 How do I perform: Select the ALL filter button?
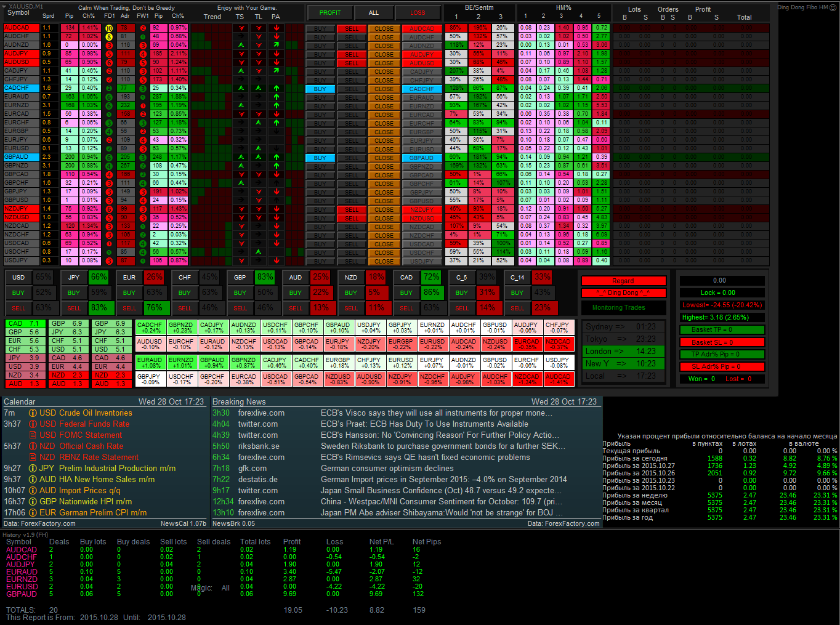(x=374, y=12)
